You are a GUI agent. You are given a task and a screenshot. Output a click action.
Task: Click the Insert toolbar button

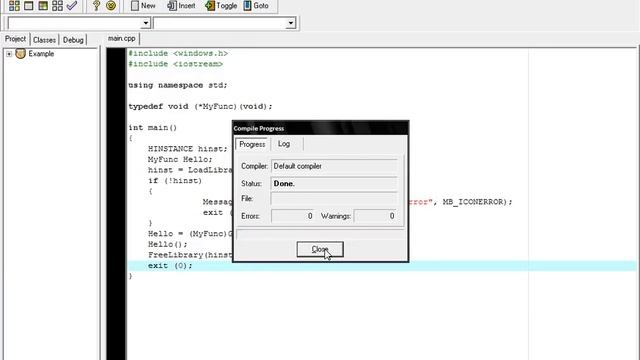[181, 6]
